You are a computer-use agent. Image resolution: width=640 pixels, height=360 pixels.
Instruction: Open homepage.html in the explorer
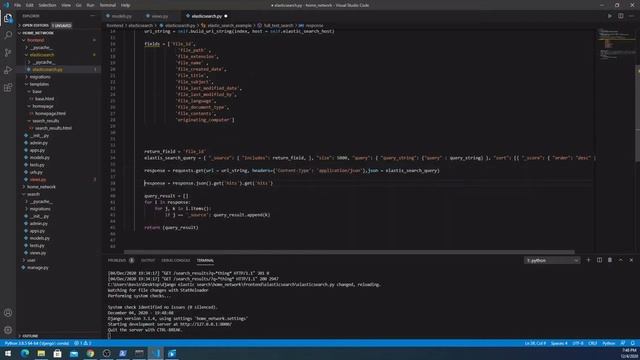point(50,113)
